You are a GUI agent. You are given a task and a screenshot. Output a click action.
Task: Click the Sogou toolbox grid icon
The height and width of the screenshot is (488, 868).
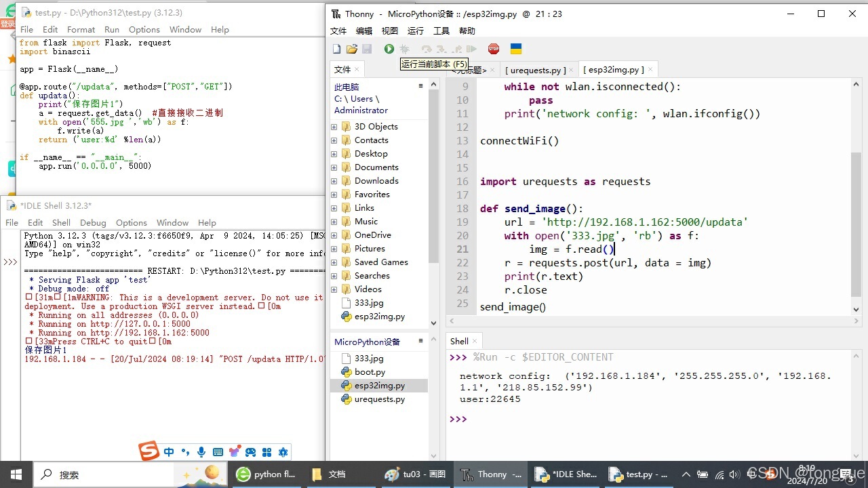(267, 452)
